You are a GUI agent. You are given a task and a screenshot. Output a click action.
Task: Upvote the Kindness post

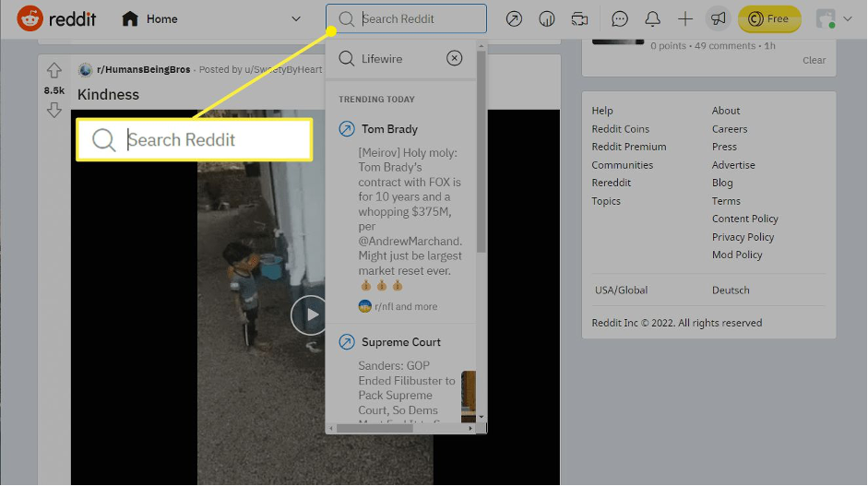54,71
